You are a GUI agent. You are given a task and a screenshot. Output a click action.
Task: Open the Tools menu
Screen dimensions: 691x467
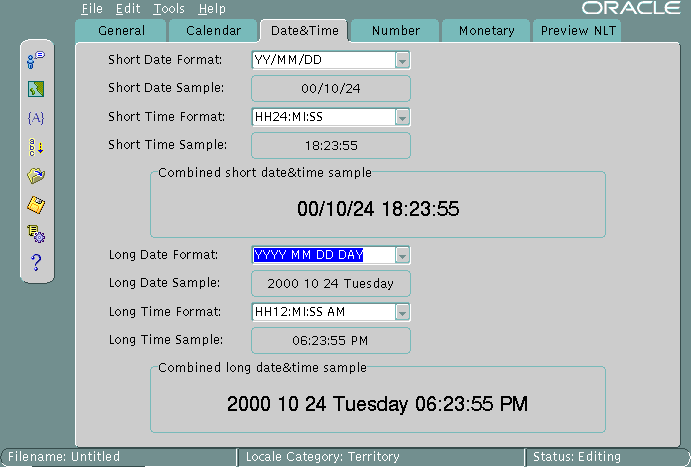point(169,9)
